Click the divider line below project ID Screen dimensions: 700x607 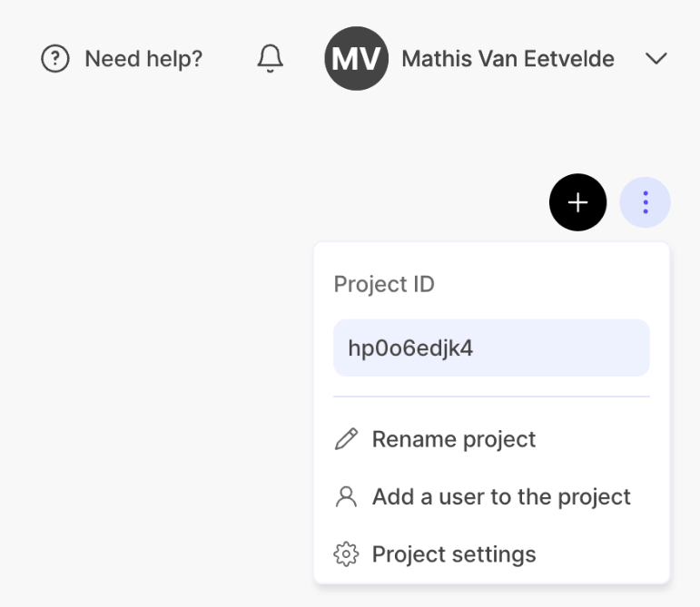(491, 397)
